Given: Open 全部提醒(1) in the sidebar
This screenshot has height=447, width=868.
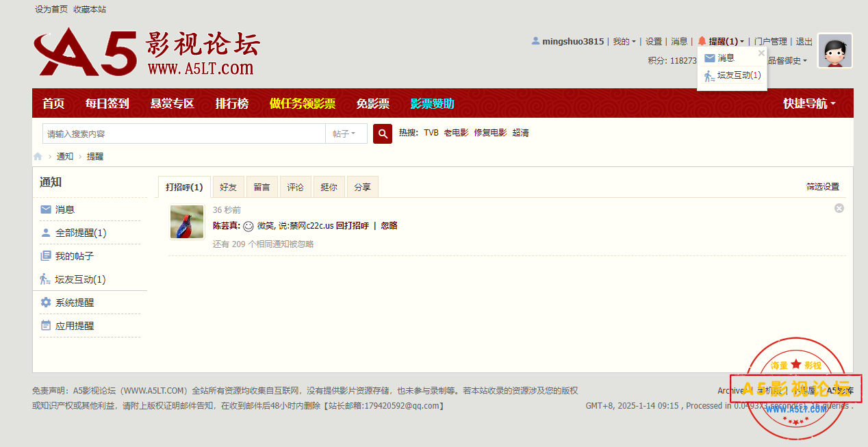Looking at the screenshot, I should point(81,233).
